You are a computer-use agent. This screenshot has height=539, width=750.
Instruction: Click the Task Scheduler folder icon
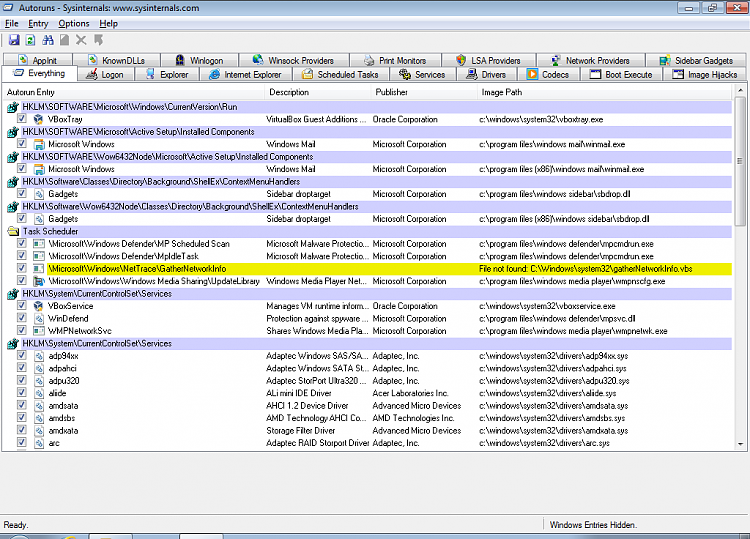point(13,231)
